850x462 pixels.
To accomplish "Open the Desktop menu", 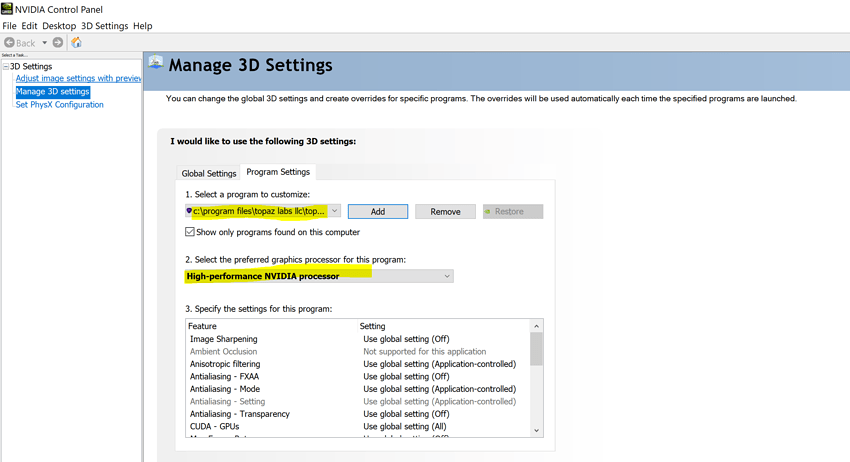I will click(x=59, y=25).
